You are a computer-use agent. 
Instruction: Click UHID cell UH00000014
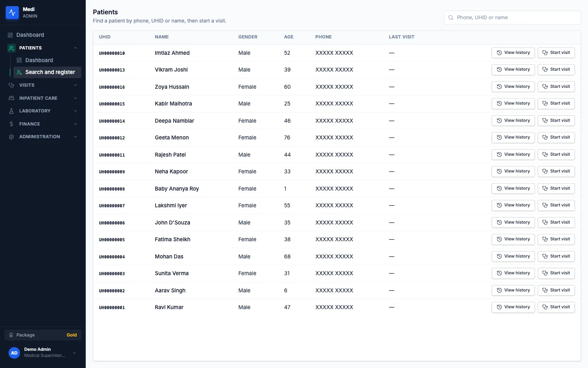point(112,121)
